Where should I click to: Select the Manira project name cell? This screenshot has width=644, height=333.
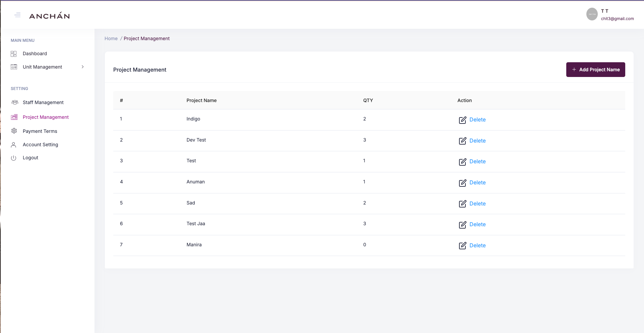point(194,245)
